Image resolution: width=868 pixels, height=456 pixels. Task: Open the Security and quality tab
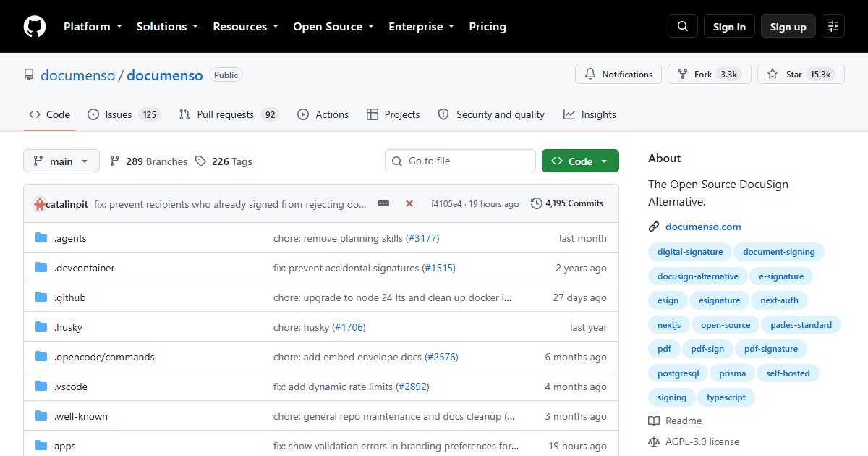(491, 114)
